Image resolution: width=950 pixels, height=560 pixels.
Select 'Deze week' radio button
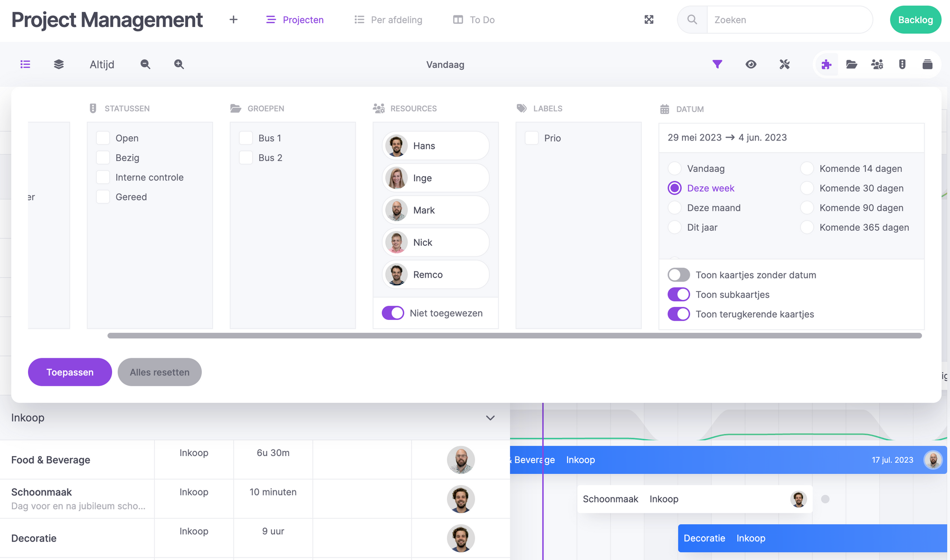click(675, 187)
